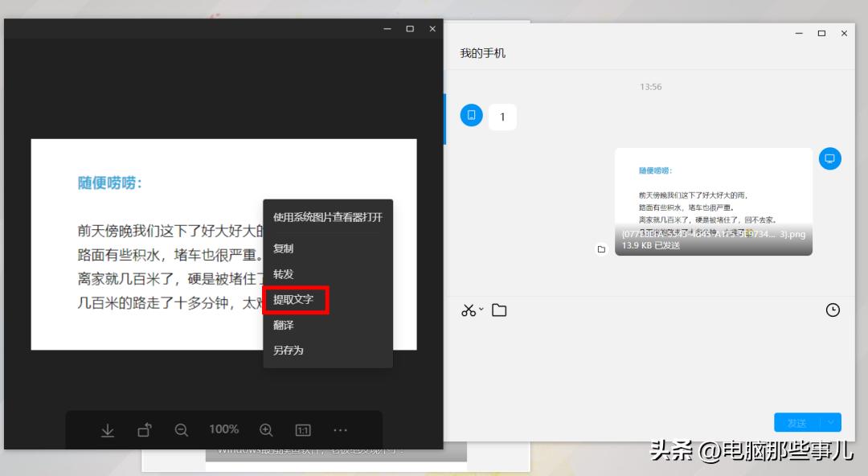
Task: Select 提取文字 from the context menu
Action: (x=296, y=299)
